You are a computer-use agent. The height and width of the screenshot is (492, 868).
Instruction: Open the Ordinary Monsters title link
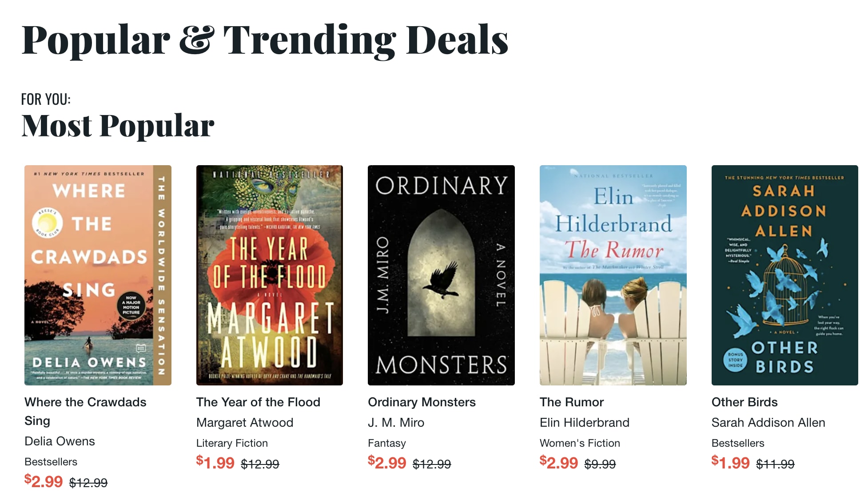[x=422, y=402]
